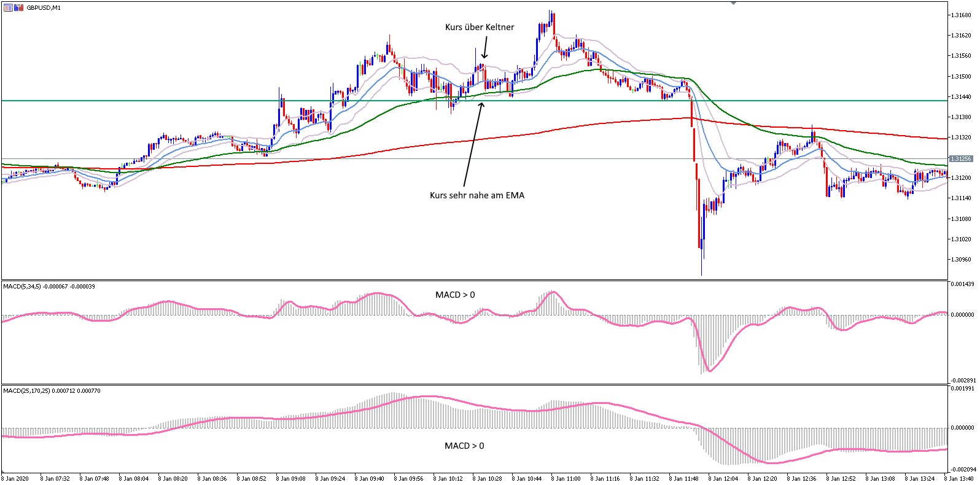Click the 1.31020 price scale label
The image size is (980, 485).
coord(960,239)
